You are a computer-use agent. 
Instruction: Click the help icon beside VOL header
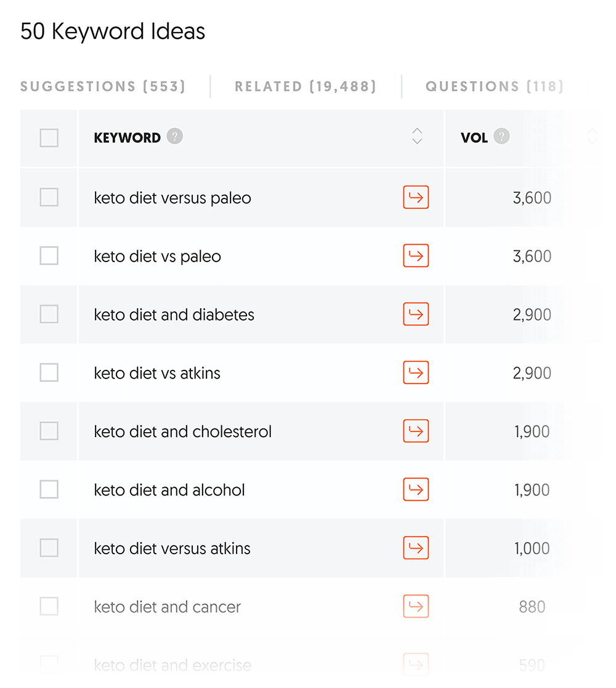(x=502, y=136)
